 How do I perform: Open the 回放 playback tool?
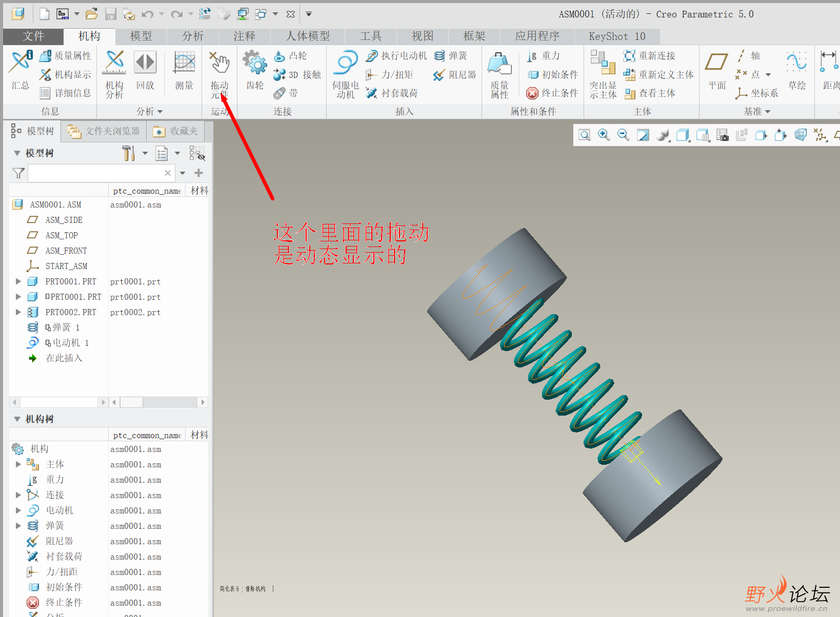coord(145,70)
